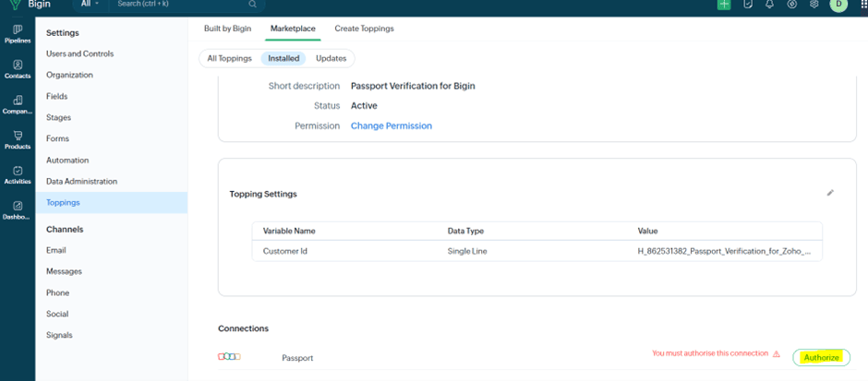868x381 pixels.
Task: Click the You must authorise this connection message
Action: pyautogui.click(x=710, y=353)
